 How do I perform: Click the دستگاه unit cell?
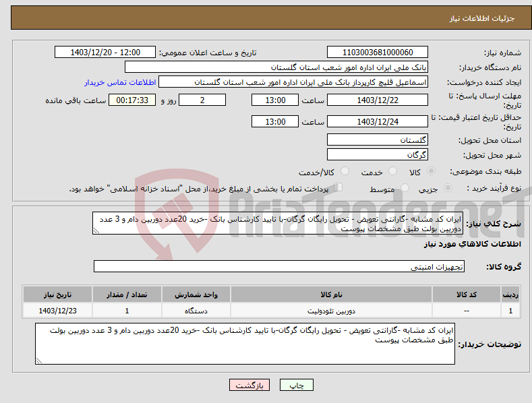(x=196, y=311)
